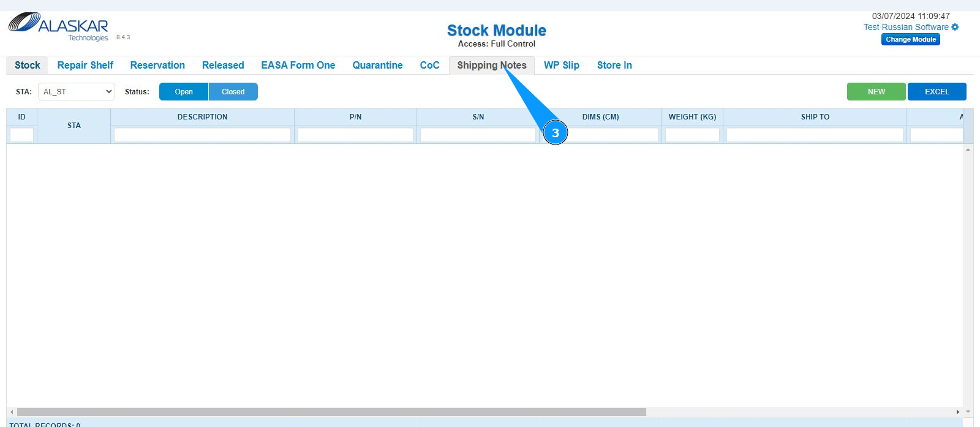Viewport: 980px width, 427px height.
Task: Focus the P/N filter field
Action: [x=355, y=135]
